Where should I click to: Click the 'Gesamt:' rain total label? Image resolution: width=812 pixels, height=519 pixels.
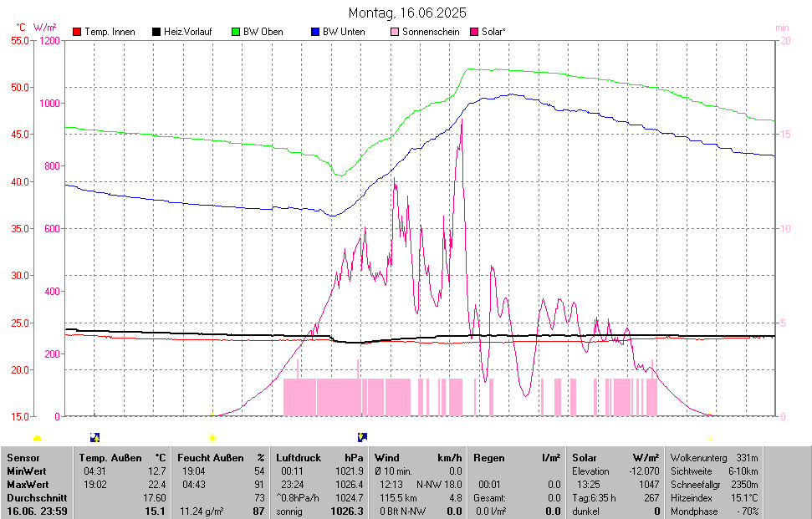click(490, 498)
